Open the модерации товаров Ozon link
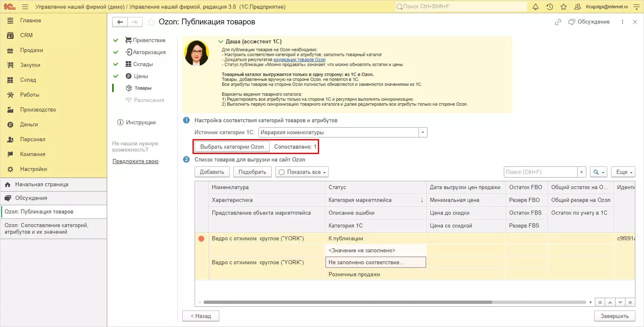The height and width of the screenshot is (327, 644). [299, 59]
